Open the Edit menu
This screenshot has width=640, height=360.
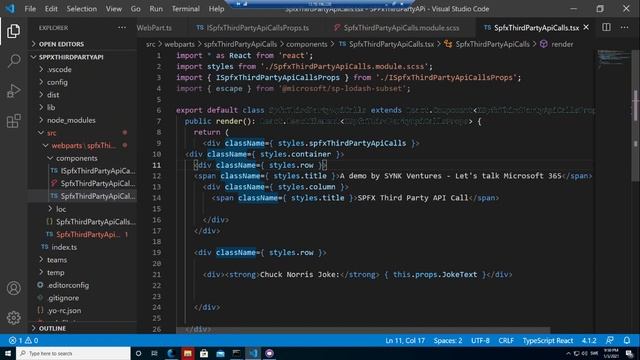[51, 9]
